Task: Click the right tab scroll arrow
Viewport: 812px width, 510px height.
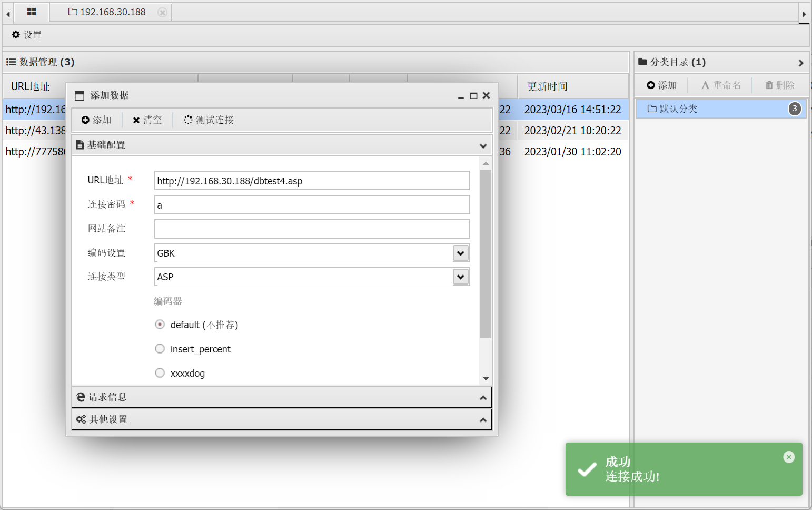Action: pyautogui.click(x=804, y=14)
